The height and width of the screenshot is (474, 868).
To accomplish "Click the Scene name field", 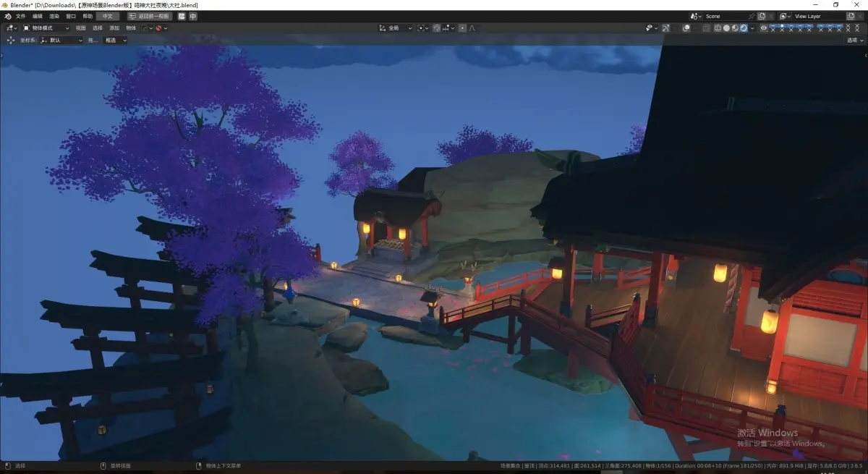I will [726, 16].
